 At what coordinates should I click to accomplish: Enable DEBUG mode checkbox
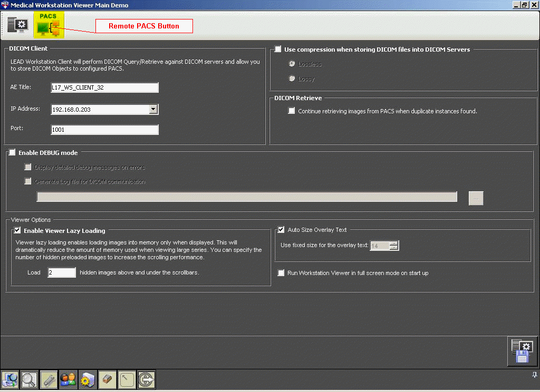pos(12,152)
